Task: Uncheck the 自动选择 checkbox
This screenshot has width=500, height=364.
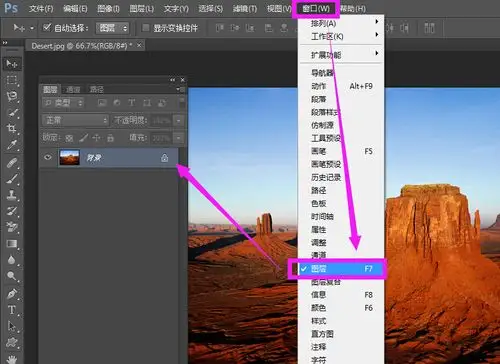Action: coord(47,27)
